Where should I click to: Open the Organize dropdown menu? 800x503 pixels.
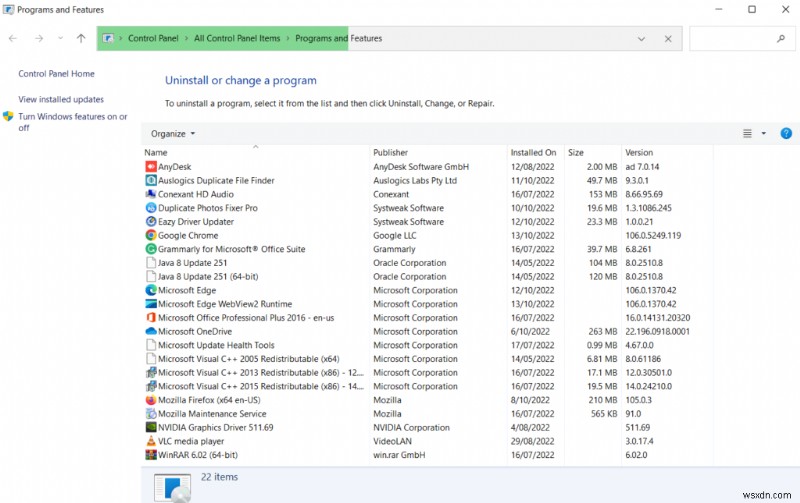coord(172,134)
